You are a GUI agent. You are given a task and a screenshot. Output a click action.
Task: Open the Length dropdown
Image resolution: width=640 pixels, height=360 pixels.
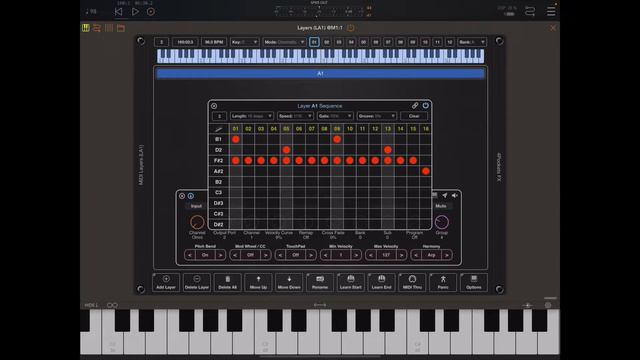point(251,116)
